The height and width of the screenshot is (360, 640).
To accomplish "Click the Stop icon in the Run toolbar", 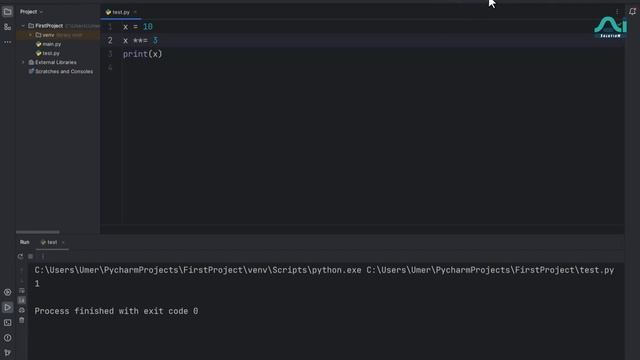I will [x=31, y=256].
